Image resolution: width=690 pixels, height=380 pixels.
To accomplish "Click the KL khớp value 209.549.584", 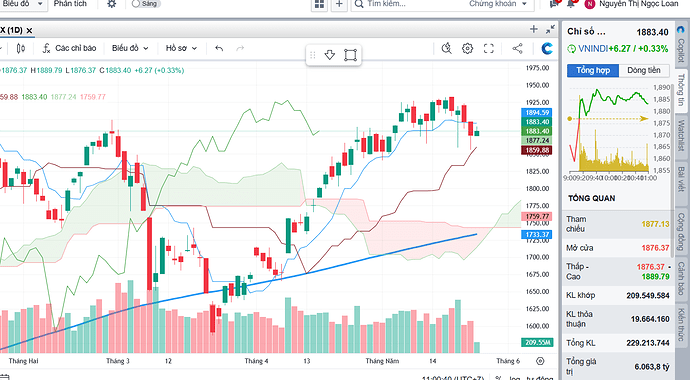I will (648, 296).
